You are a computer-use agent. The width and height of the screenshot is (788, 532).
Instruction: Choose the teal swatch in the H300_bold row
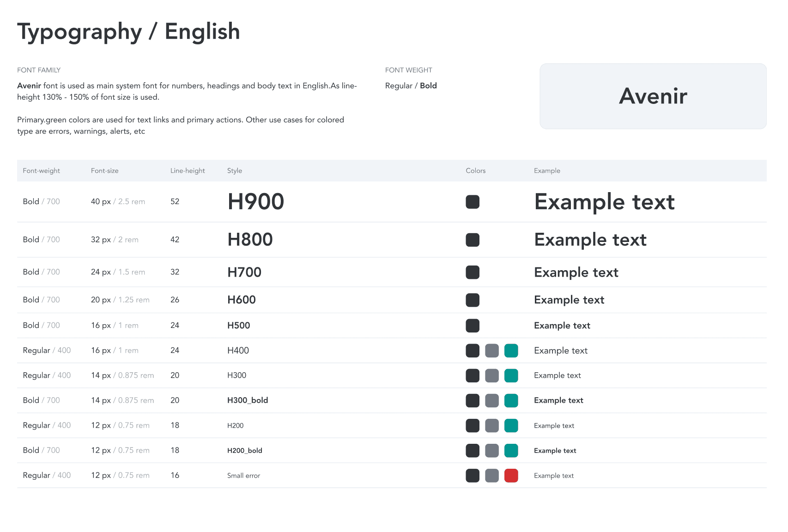coord(511,400)
